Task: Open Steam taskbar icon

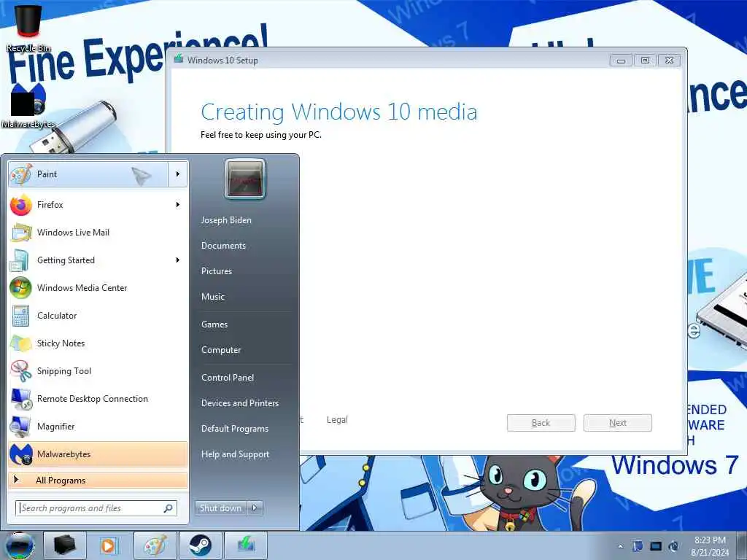Action: point(201,545)
